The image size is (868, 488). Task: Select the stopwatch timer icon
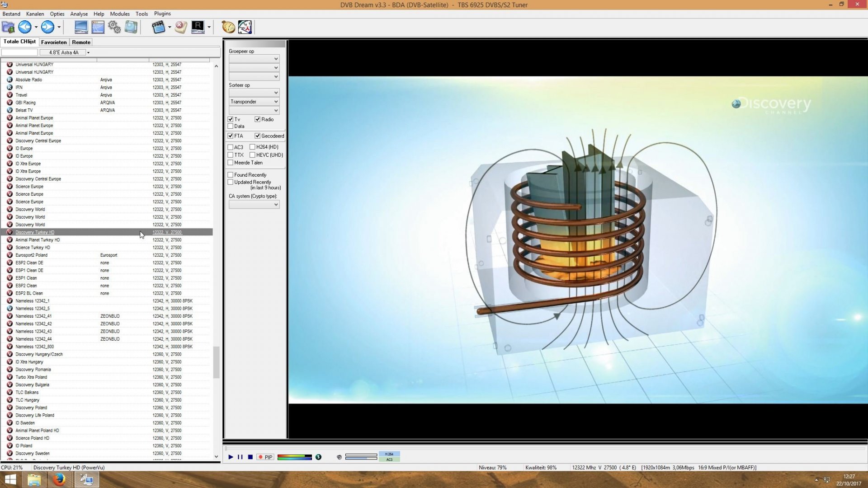[x=228, y=27]
